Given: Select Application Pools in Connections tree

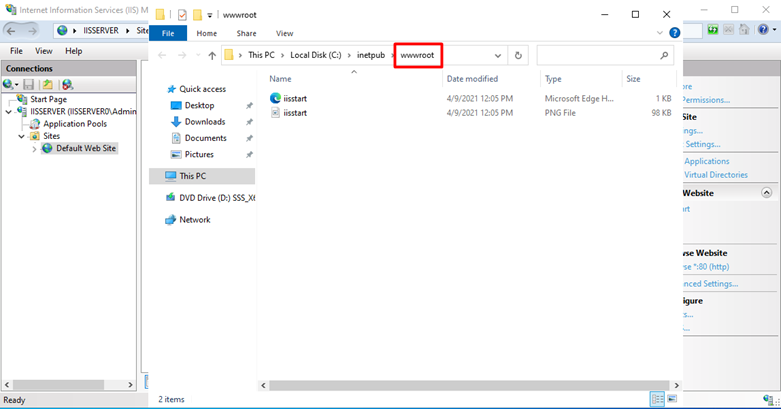Looking at the screenshot, I should coord(75,124).
